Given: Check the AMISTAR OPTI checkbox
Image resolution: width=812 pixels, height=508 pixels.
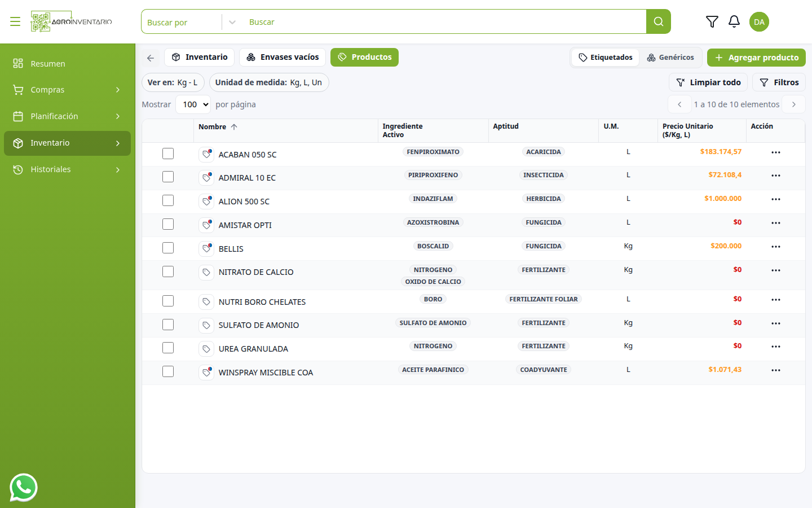Looking at the screenshot, I should click(168, 224).
